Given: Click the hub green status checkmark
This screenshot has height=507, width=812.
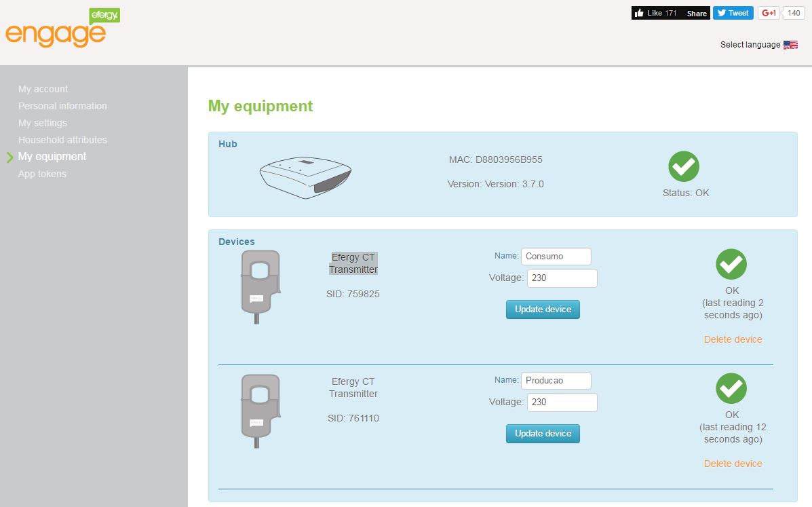Looking at the screenshot, I should pos(684,166).
